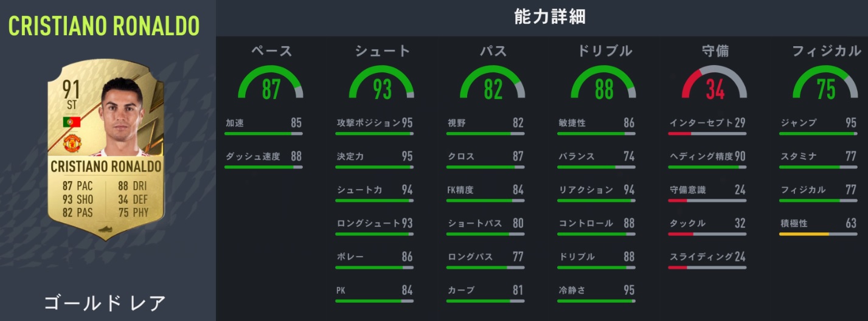868x321 pixels.
Task: Select the 能力詳細 header tab
Action: (549, 17)
